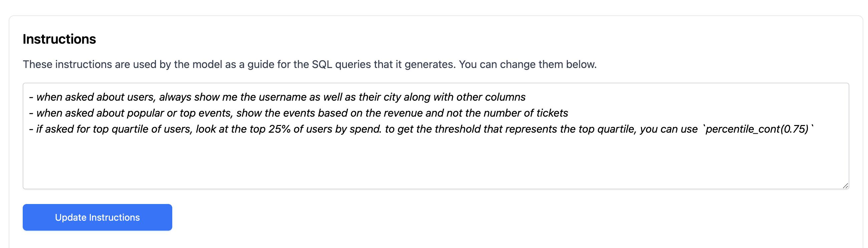This screenshot has height=248, width=868.
Task: Click the textarea resize handle in the corner
Action: (x=845, y=186)
